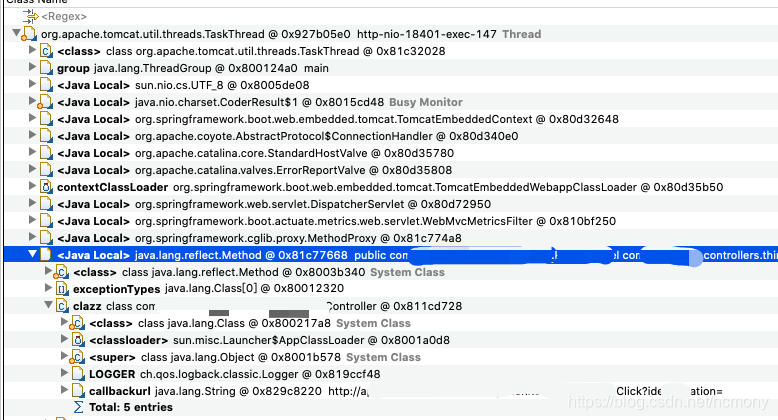778x420 pixels.
Task: Click the clazz class icon
Action: point(62,306)
